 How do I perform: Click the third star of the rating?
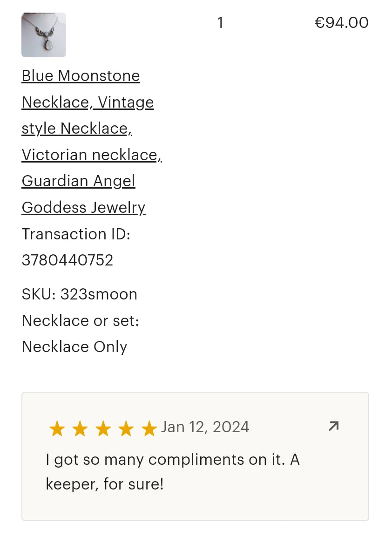pos(103,428)
